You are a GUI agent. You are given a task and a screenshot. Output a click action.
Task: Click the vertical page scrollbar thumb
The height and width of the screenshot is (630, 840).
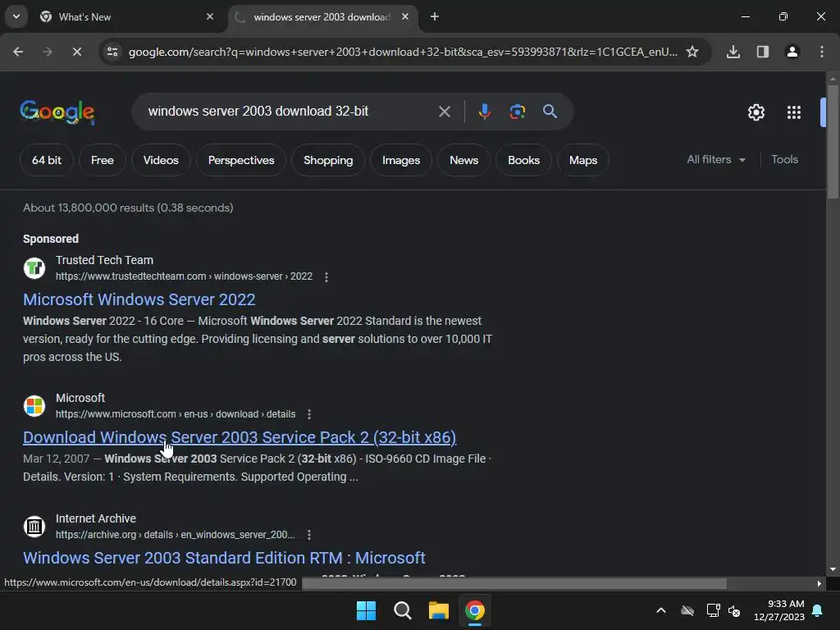point(833,142)
